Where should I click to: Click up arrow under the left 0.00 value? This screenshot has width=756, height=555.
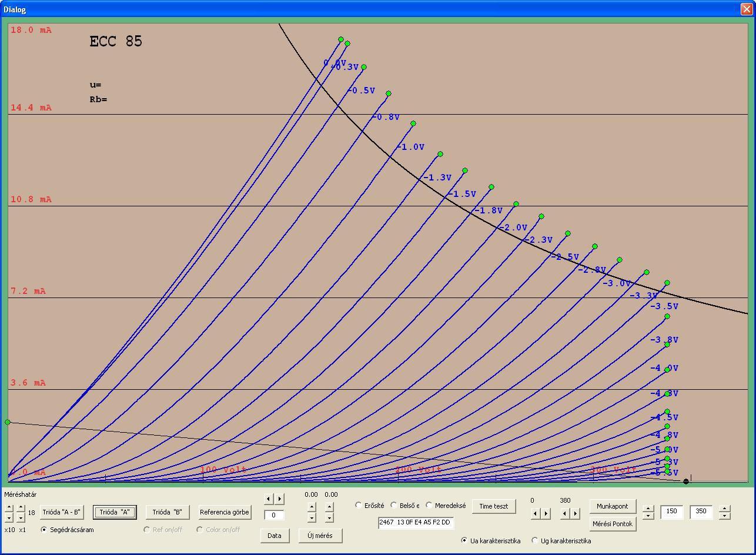(312, 507)
